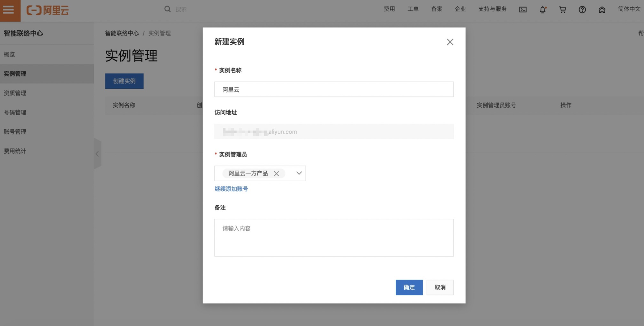Open the Cloud Shell terminal icon
Viewport: 644px width, 326px height.
click(x=523, y=10)
